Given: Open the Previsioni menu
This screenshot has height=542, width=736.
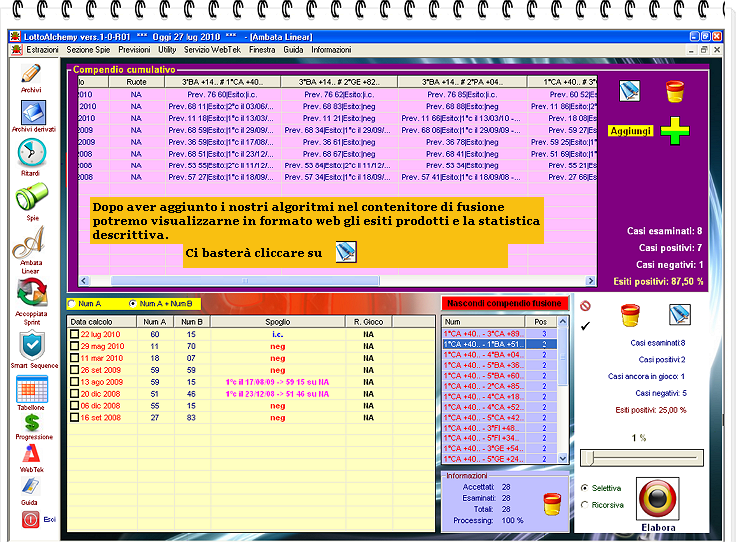Looking at the screenshot, I should click(134, 49).
